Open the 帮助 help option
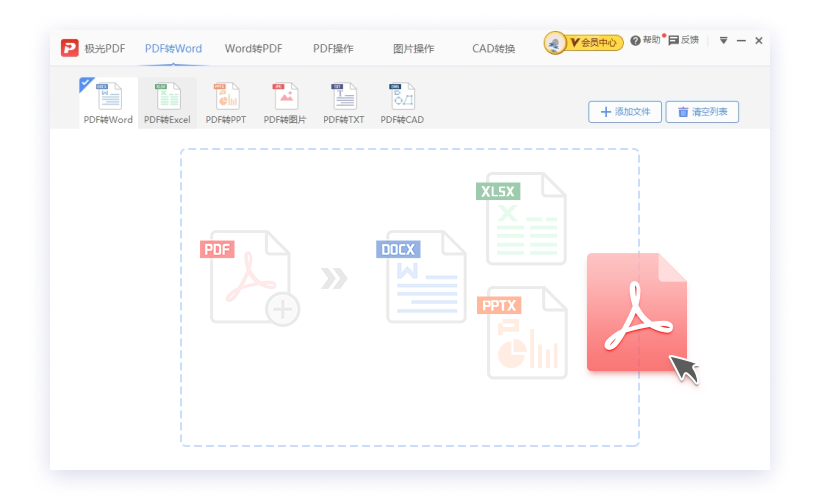This screenshot has height=500, width=820. pyautogui.click(x=646, y=41)
